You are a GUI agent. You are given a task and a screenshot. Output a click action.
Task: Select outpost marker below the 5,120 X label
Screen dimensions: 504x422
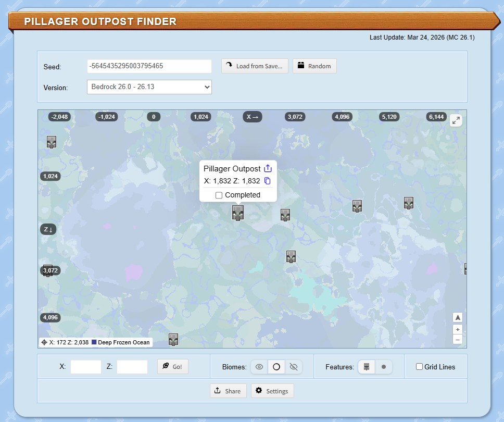409,203
